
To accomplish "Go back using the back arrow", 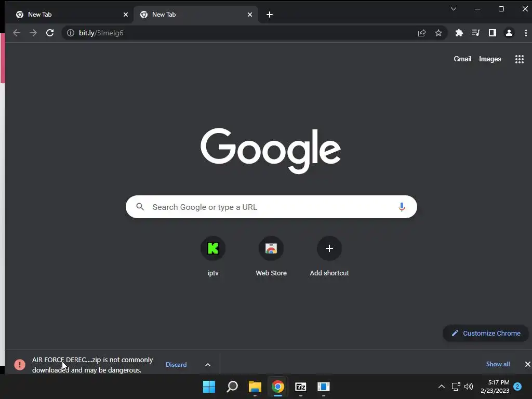I will click(17, 33).
